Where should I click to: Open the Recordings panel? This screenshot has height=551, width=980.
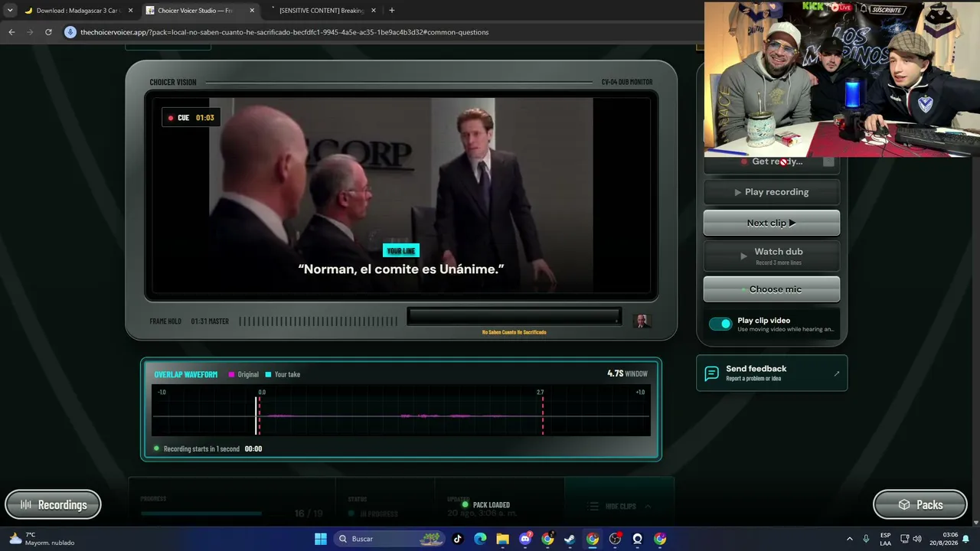click(53, 504)
